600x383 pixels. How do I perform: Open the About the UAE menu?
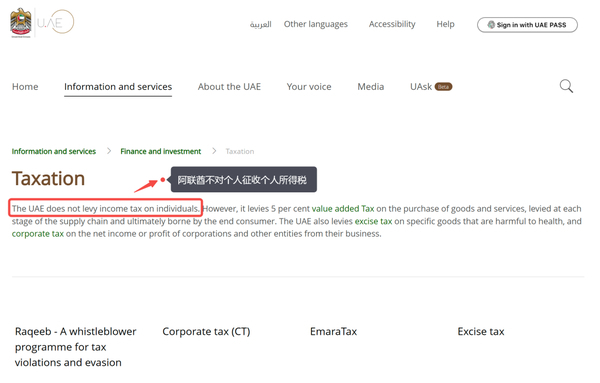[229, 87]
